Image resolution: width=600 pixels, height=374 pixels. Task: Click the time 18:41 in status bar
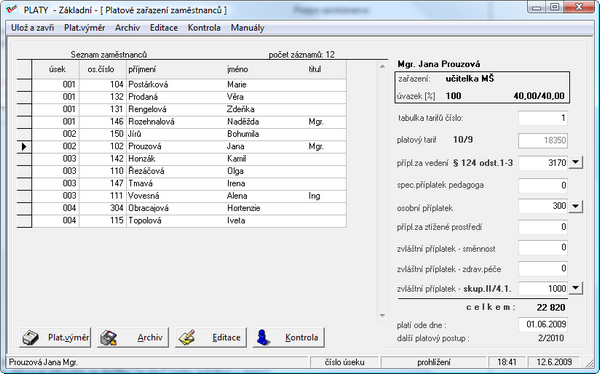click(x=507, y=362)
